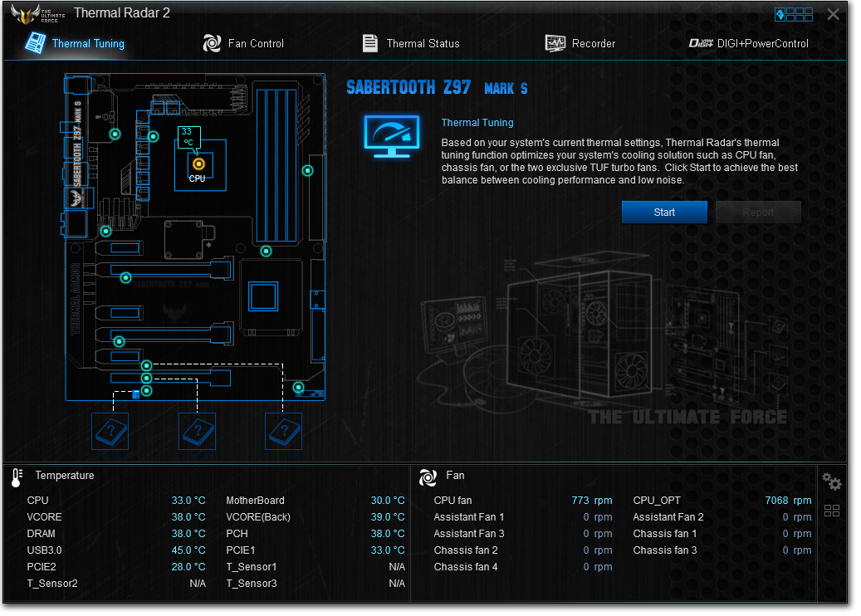The height and width of the screenshot is (616, 861).
Task: Click the PCIE1 temperature row label
Action: tap(241, 550)
